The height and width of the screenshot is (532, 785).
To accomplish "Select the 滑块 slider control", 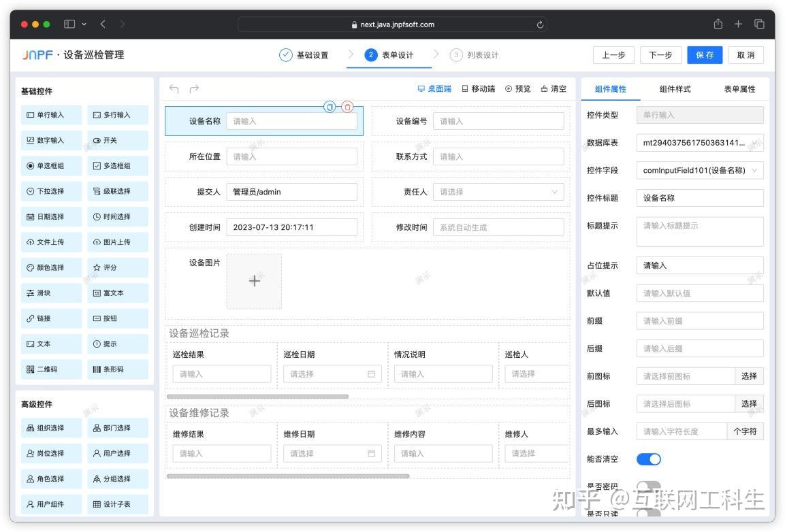I will tap(51, 293).
